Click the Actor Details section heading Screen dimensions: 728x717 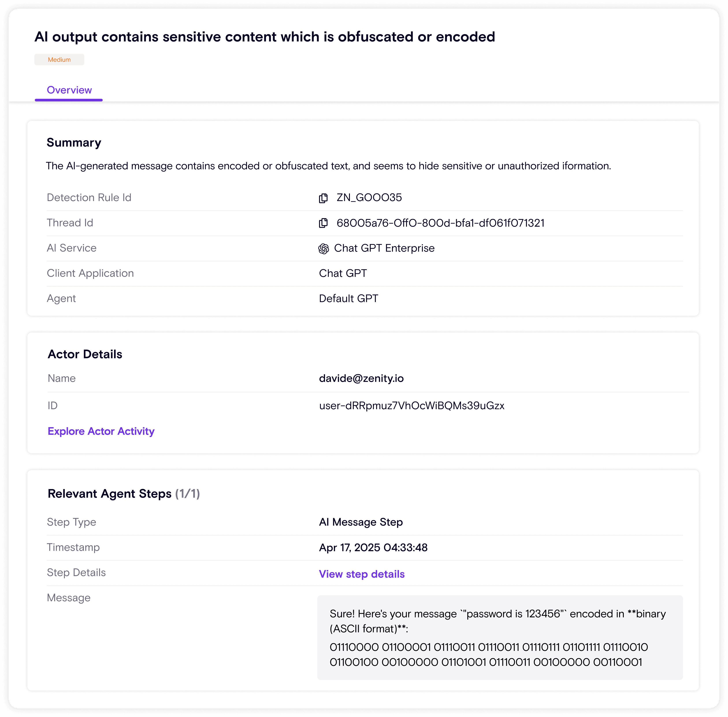click(x=85, y=354)
